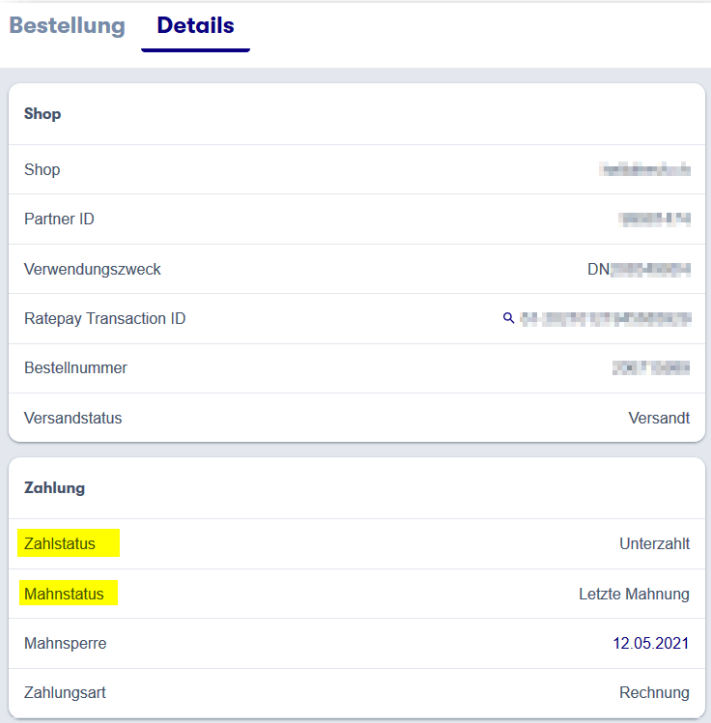Switch to the Bestellung tab
This screenshot has width=711, height=723.
coord(67,26)
